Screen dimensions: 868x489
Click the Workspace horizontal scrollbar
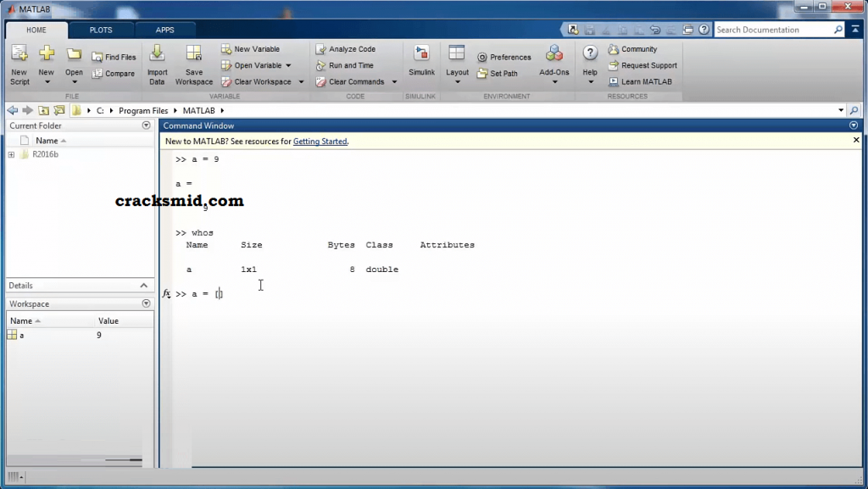coord(75,459)
